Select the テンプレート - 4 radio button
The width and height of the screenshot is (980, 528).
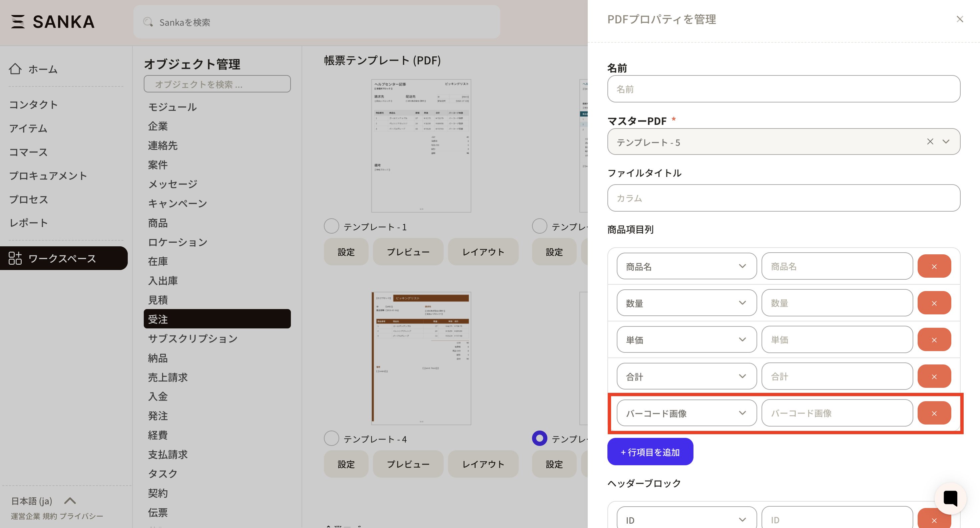pos(331,439)
